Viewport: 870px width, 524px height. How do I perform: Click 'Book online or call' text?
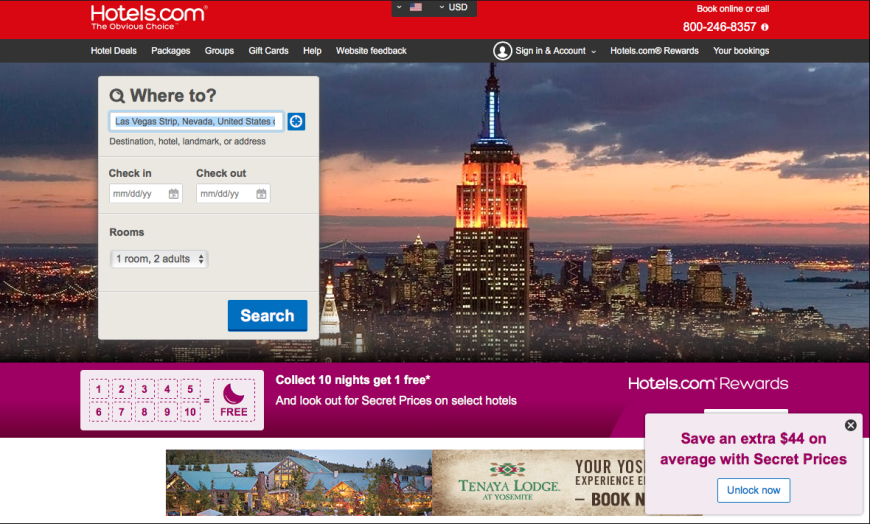(732, 9)
